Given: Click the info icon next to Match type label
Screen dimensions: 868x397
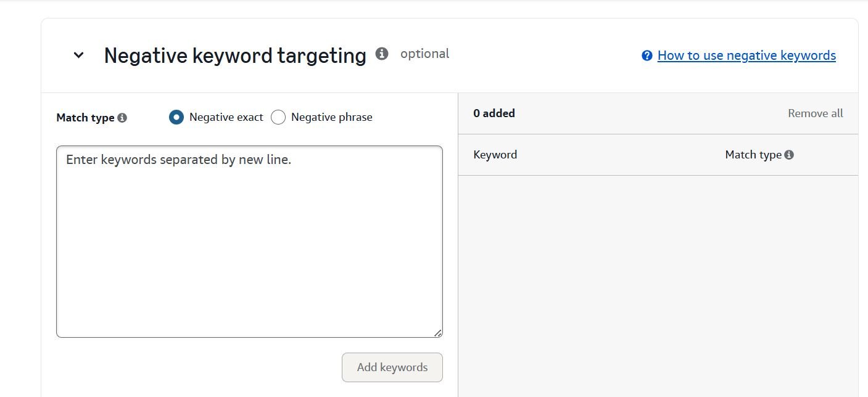Looking at the screenshot, I should pyautogui.click(x=123, y=117).
